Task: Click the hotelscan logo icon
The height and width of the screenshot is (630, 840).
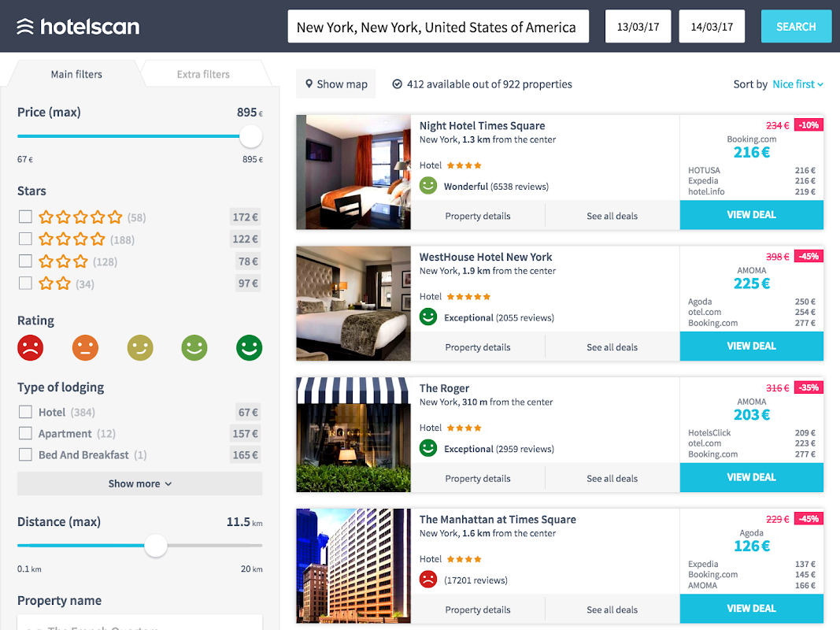Action: click(x=25, y=27)
